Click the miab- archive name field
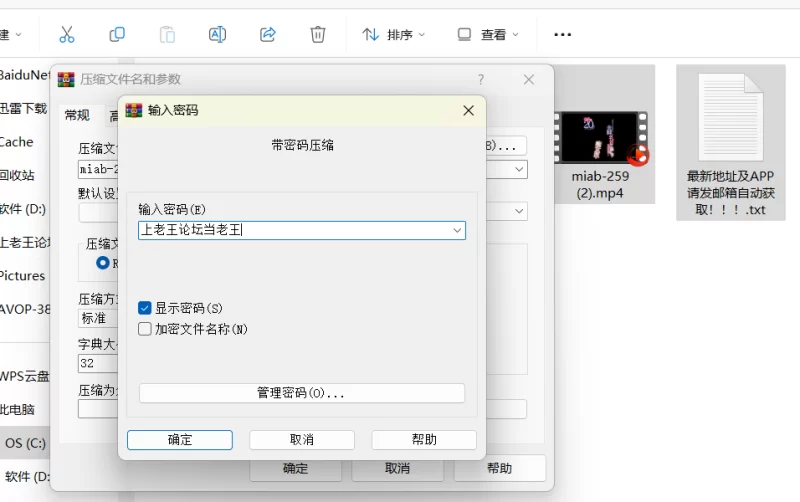This screenshot has height=502, width=800. pyautogui.click(x=98, y=169)
